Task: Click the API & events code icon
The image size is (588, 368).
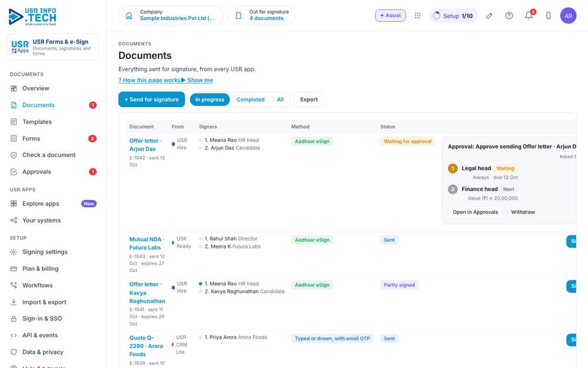Action: [x=14, y=336]
